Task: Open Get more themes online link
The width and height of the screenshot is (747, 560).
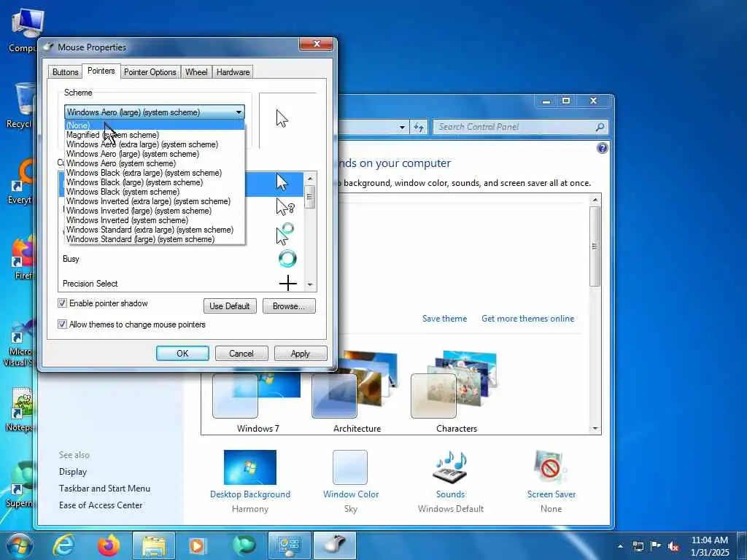Action: [528, 319]
